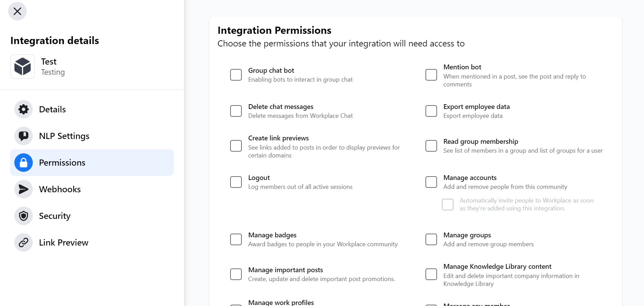Open the Webhooks menu item
This screenshot has width=644, height=306.
point(92,189)
